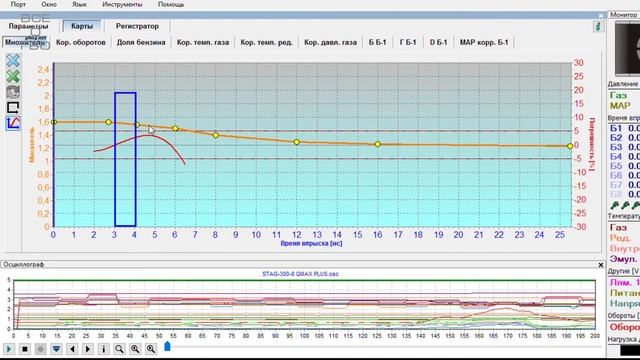The width and height of the screenshot is (640, 360).
Task: Click the blue oscilloscope position slider handle
Action: coord(167,347)
